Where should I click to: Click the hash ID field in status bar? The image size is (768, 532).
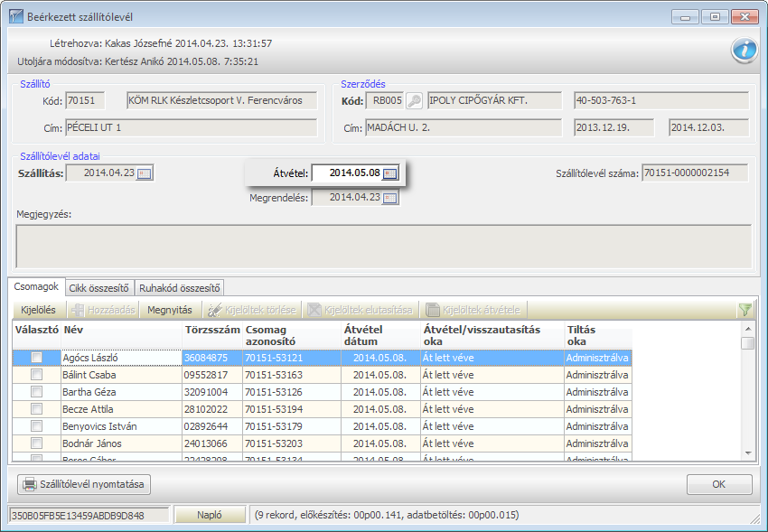click(89, 516)
